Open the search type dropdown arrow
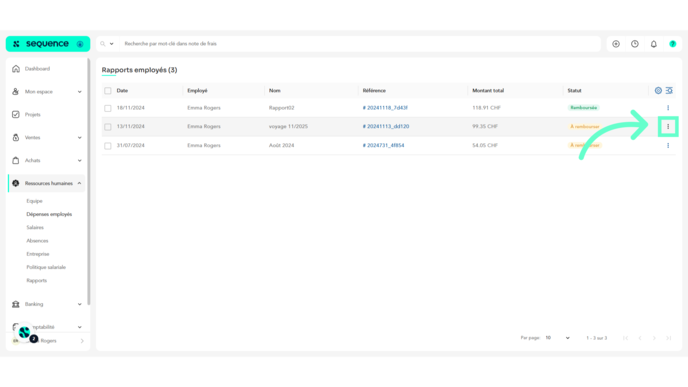The width and height of the screenshot is (688, 387). click(111, 44)
